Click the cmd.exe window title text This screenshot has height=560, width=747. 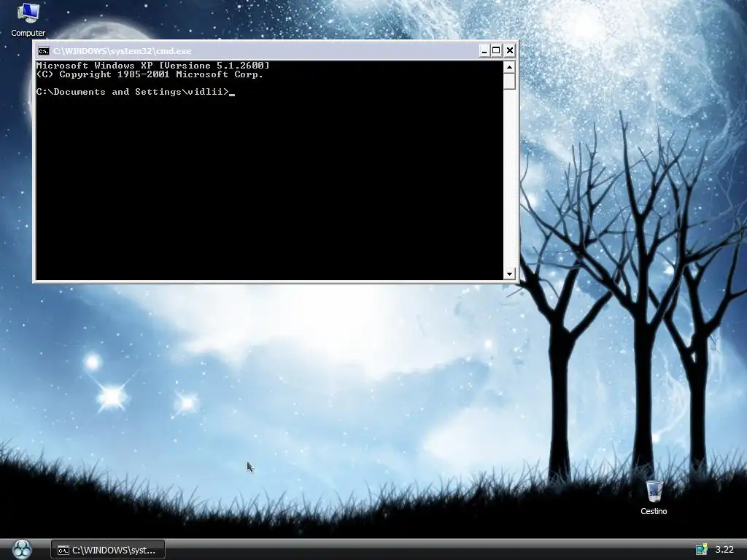[x=123, y=51]
